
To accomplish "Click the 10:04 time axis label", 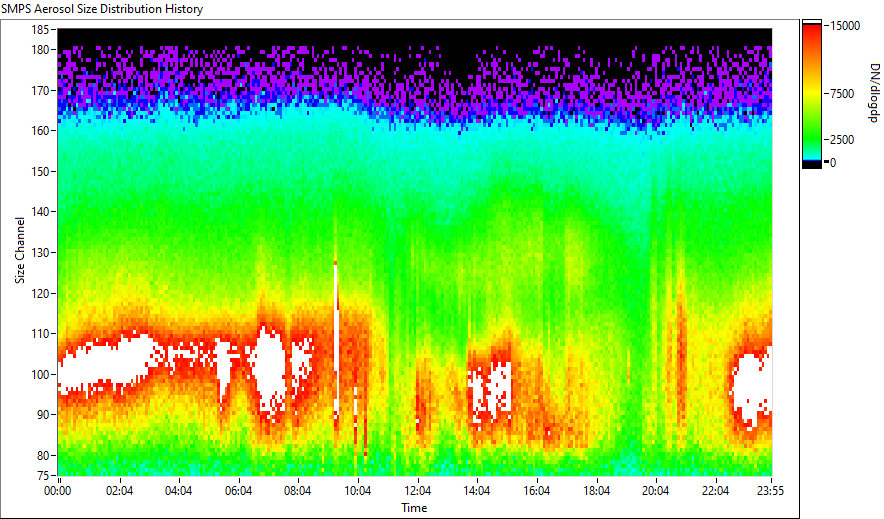I will (x=357, y=491).
